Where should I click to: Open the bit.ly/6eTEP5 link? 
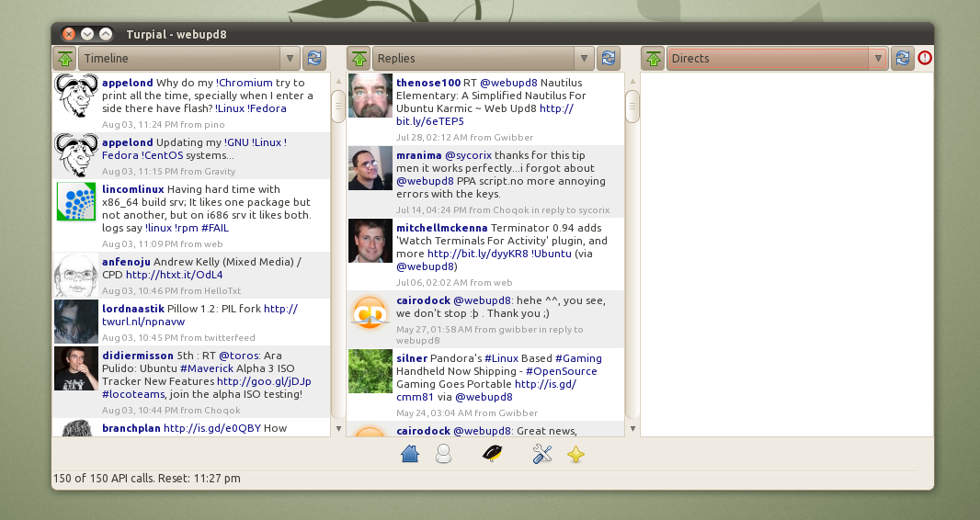(430, 121)
